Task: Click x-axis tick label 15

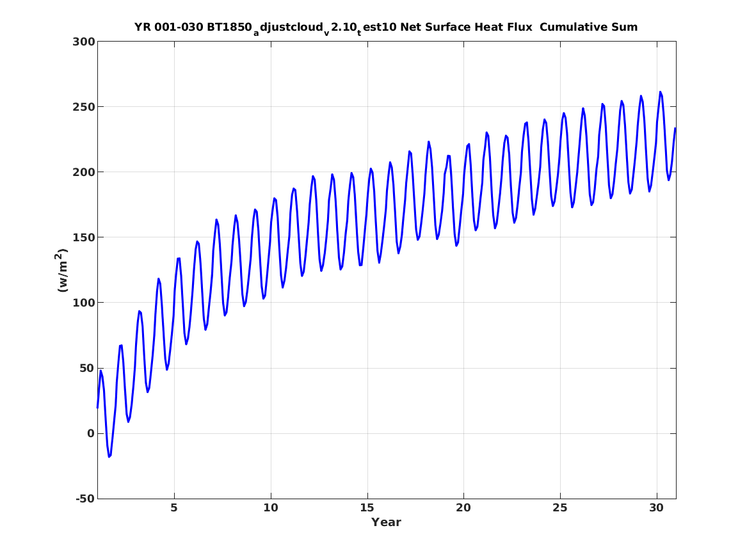Action: pyautogui.click(x=367, y=508)
